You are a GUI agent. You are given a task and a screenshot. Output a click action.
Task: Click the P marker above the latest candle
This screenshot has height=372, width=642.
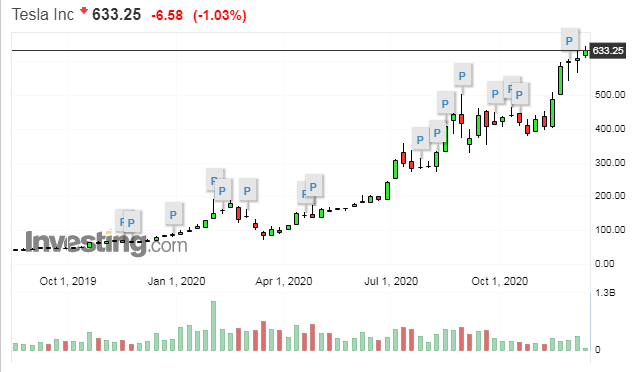pos(569,40)
